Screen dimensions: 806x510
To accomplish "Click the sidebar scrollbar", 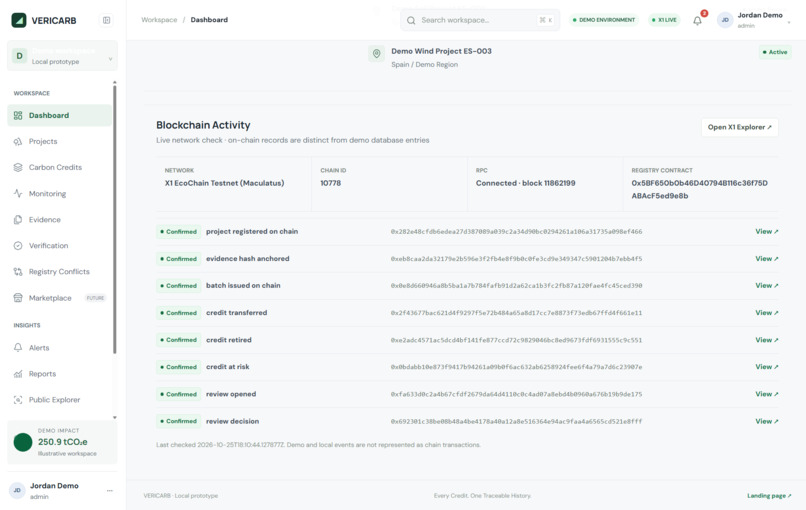I will click(x=115, y=220).
